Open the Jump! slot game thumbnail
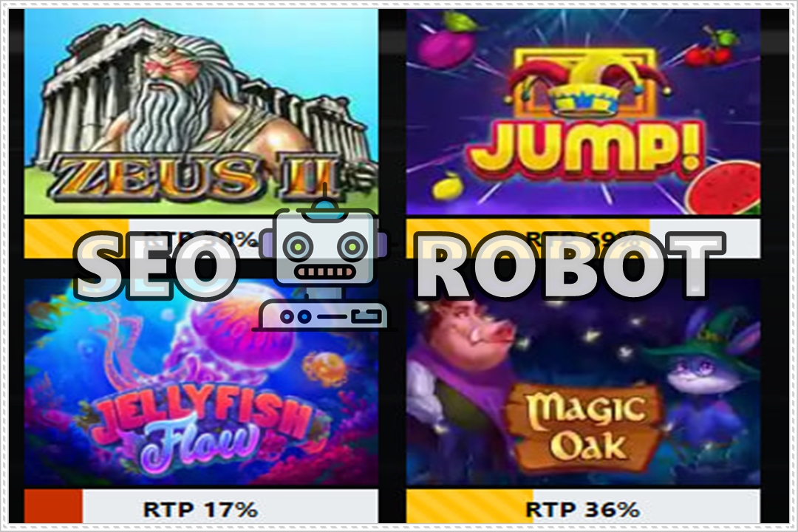 (583, 112)
